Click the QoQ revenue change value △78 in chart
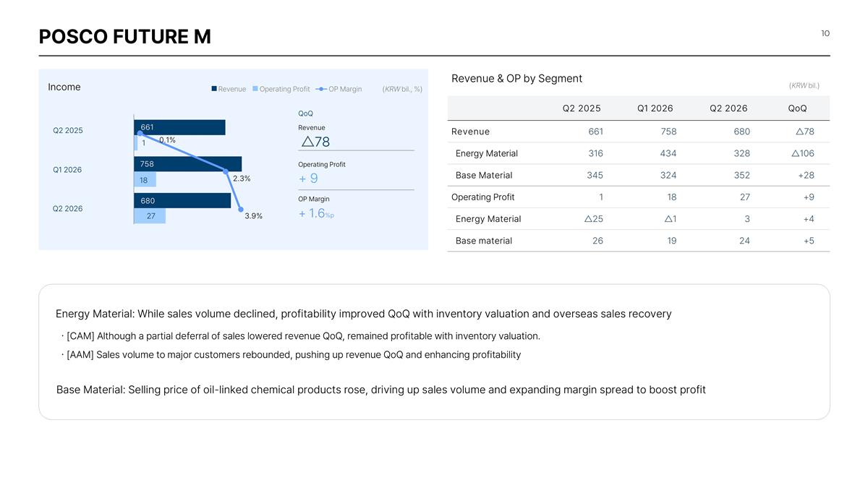The image size is (868, 488). pyautogui.click(x=315, y=142)
